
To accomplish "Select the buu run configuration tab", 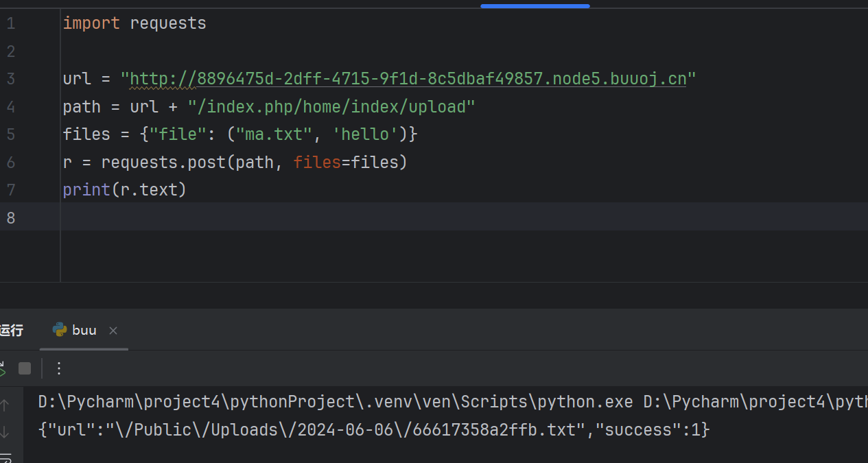I will click(x=84, y=331).
